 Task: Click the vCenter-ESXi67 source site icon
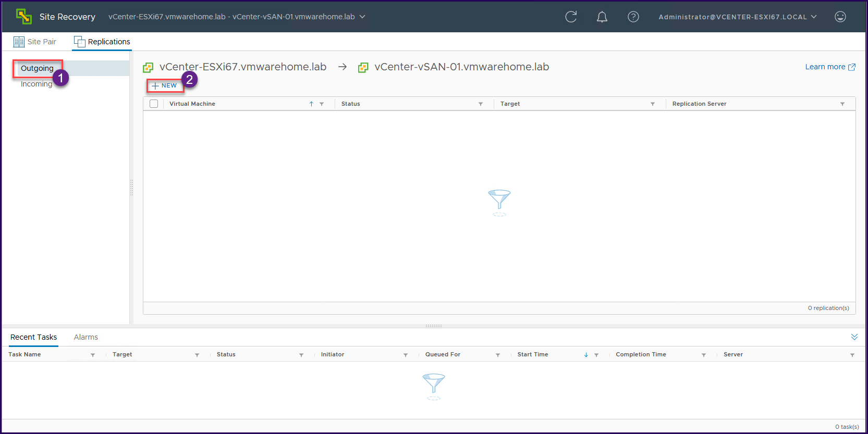pyautogui.click(x=148, y=67)
